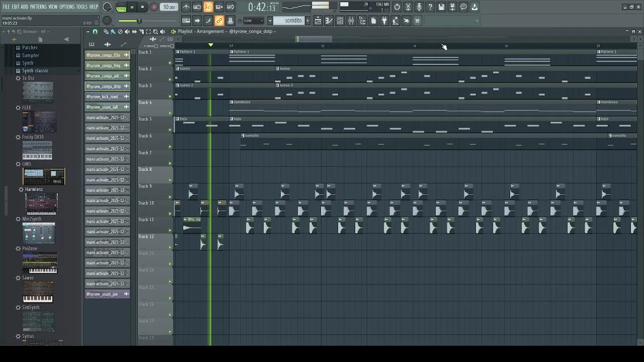Select the paint brush tool
The width and height of the screenshot is (644, 362).
[x=113, y=32]
